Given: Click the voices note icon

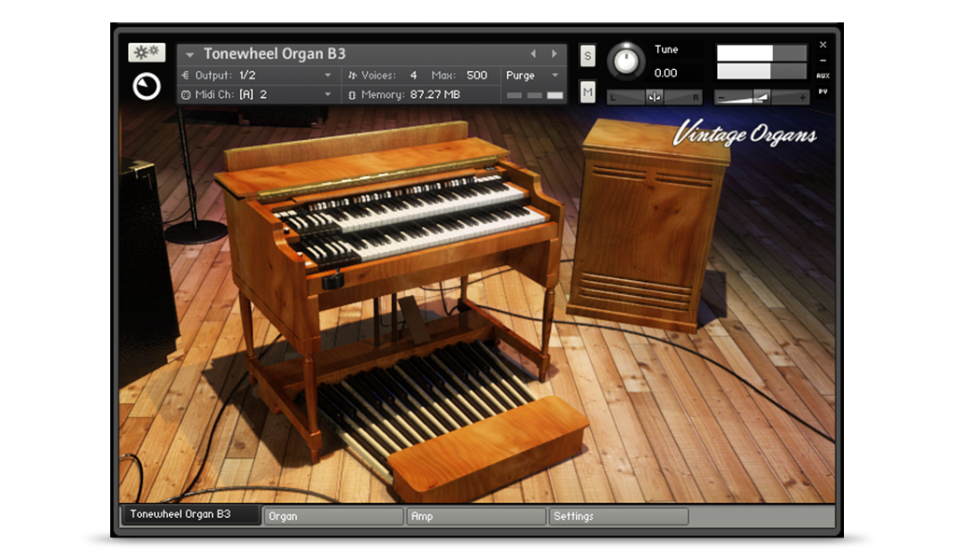Looking at the screenshot, I should pyautogui.click(x=352, y=75).
